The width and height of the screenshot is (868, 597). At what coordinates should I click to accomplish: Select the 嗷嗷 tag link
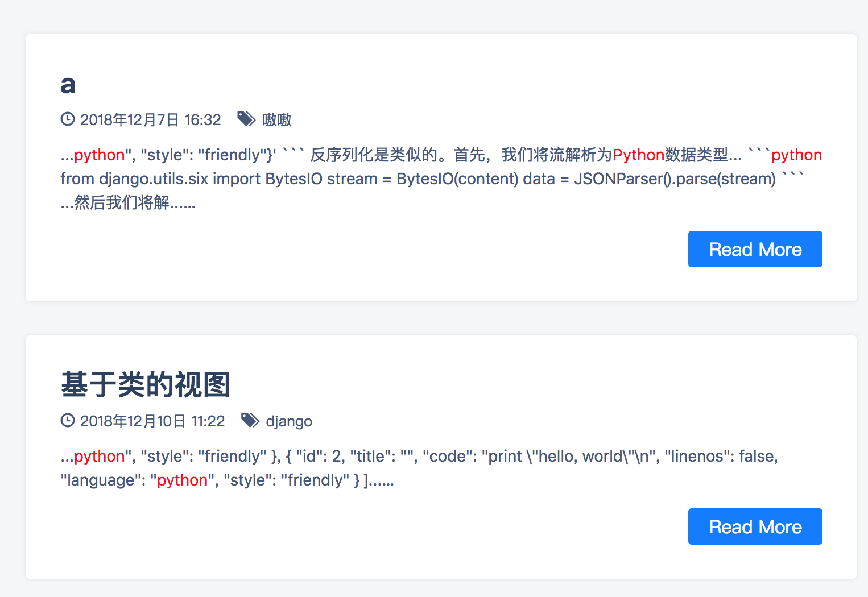click(x=277, y=119)
